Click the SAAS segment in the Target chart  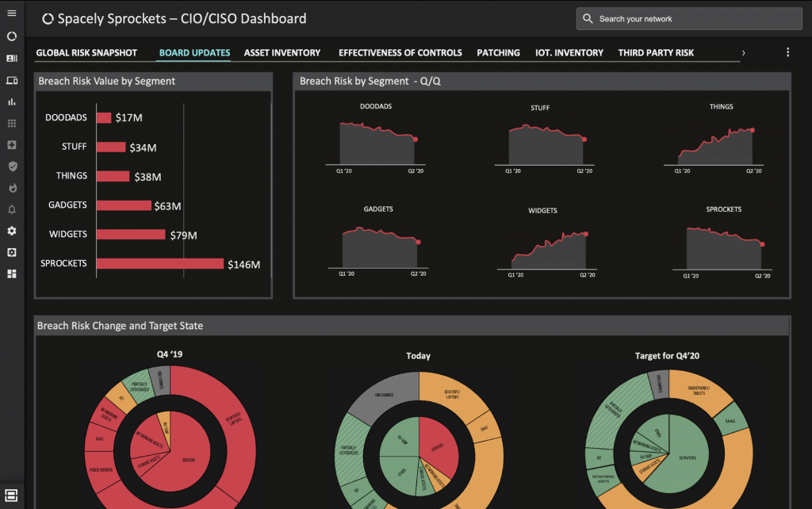pos(730,420)
